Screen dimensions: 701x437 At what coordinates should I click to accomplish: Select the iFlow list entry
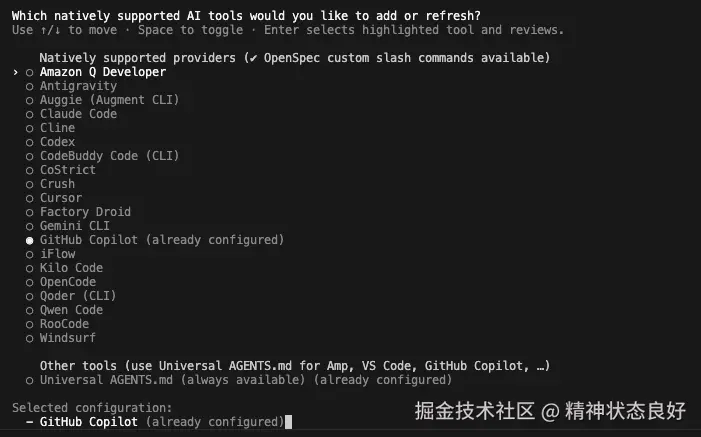(57, 254)
